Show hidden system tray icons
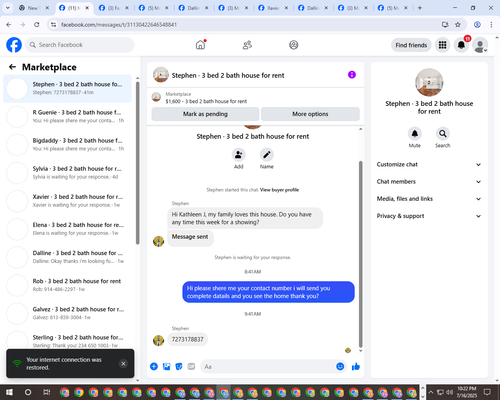 point(431,392)
